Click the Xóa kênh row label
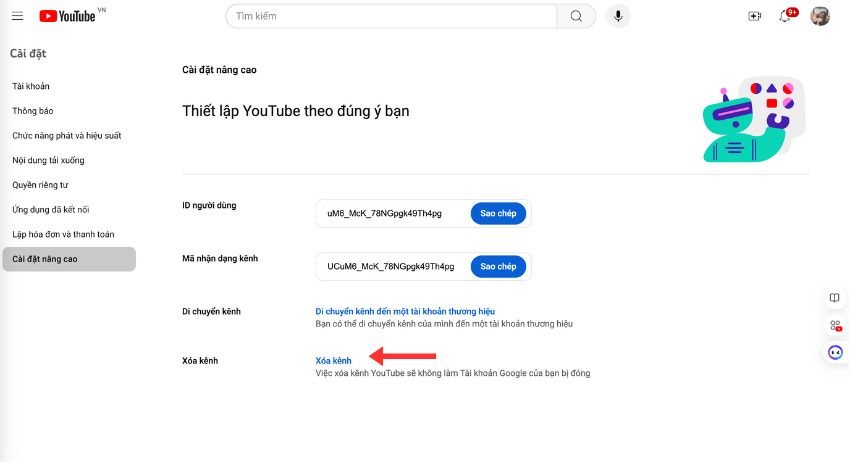 200,361
